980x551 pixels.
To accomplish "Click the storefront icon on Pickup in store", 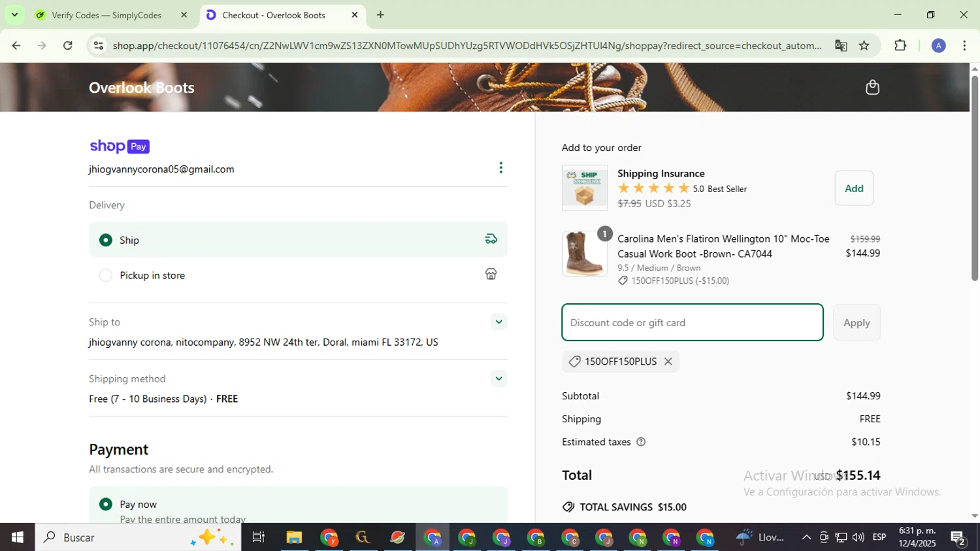I will point(491,275).
